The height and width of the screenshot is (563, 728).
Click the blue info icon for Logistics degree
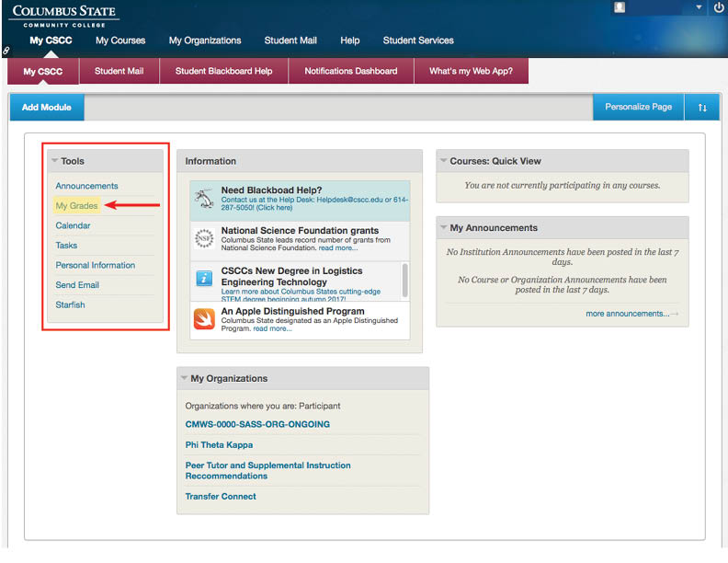coord(204,278)
